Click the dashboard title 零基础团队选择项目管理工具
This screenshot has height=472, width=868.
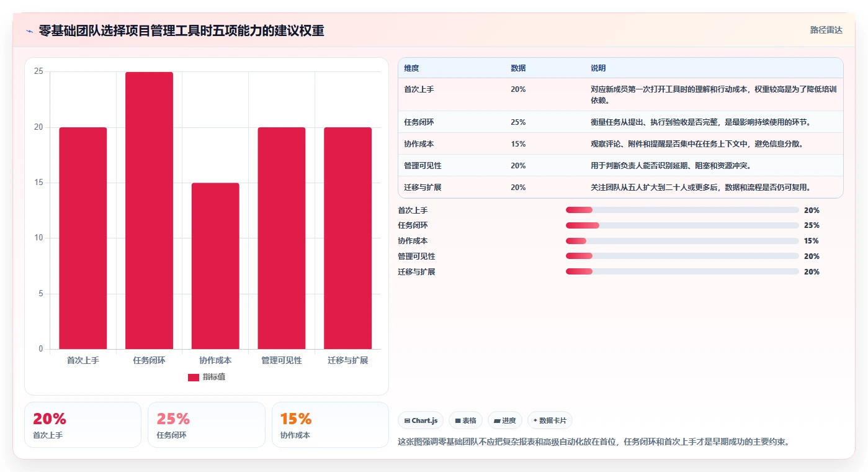[x=181, y=30]
